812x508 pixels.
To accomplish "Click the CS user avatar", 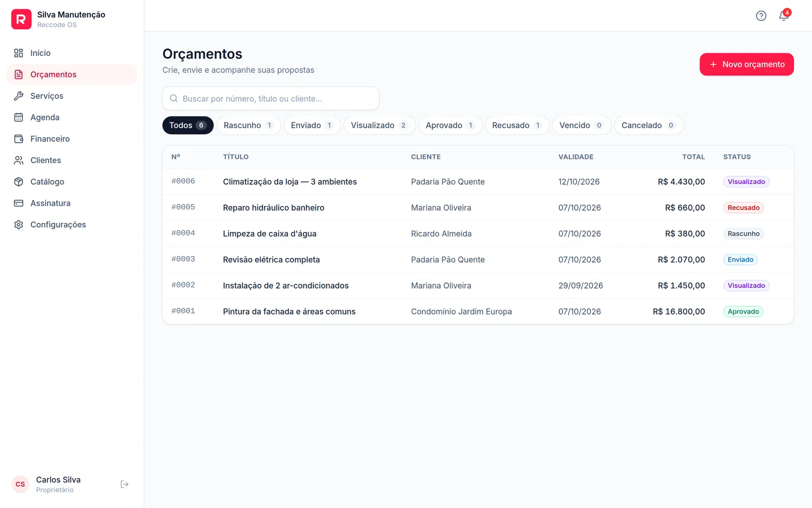I will pos(20,484).
